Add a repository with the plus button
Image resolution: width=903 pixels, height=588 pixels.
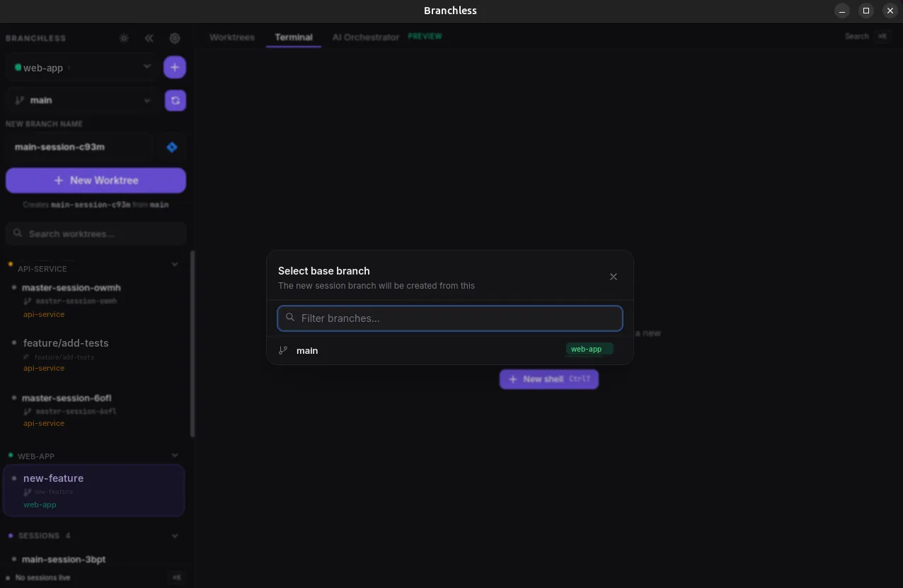(175, 67)
